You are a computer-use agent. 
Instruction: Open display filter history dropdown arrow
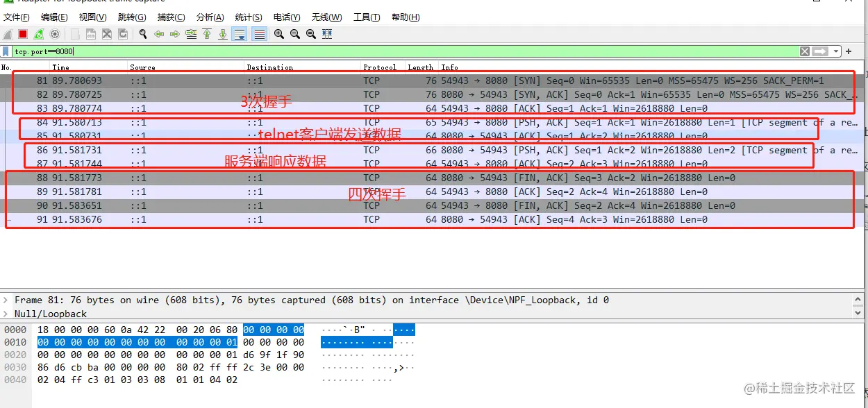(x=836, y=51)
